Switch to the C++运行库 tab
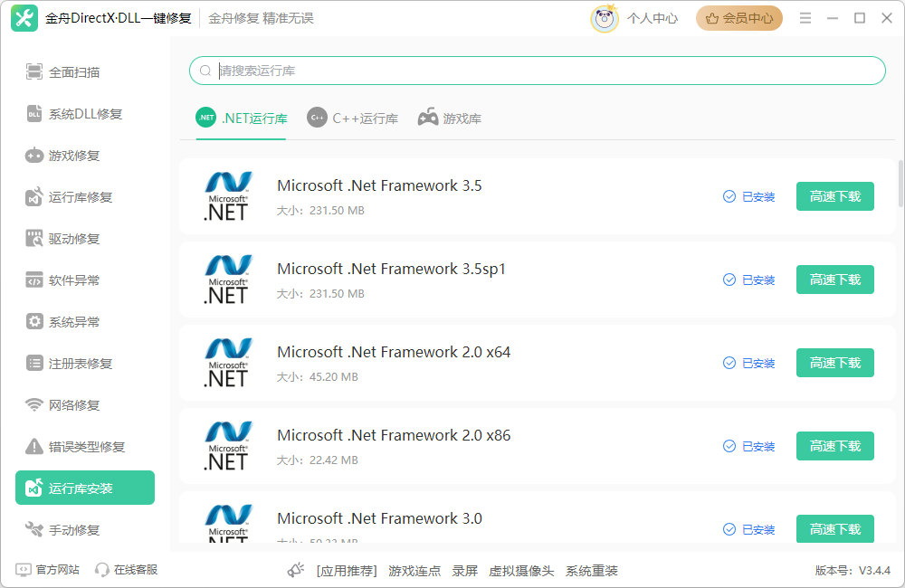This screenshot has height=588, width=905. pos(352,117)
